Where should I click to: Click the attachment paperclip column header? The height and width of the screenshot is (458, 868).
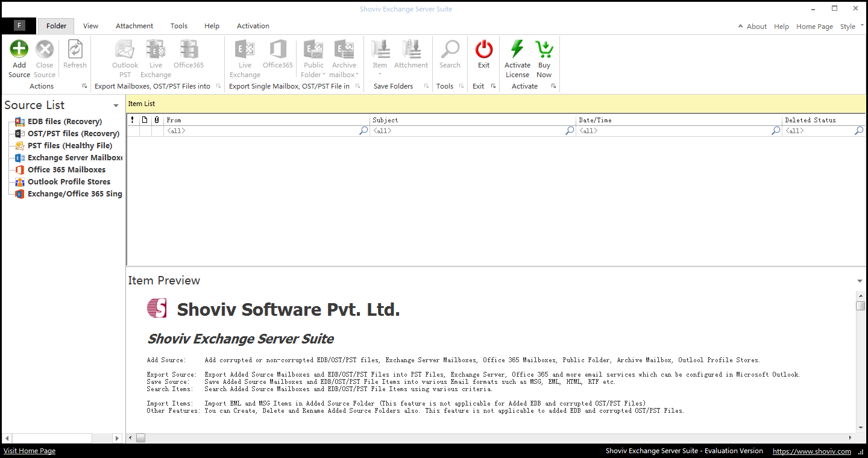[x=157, y=120]
